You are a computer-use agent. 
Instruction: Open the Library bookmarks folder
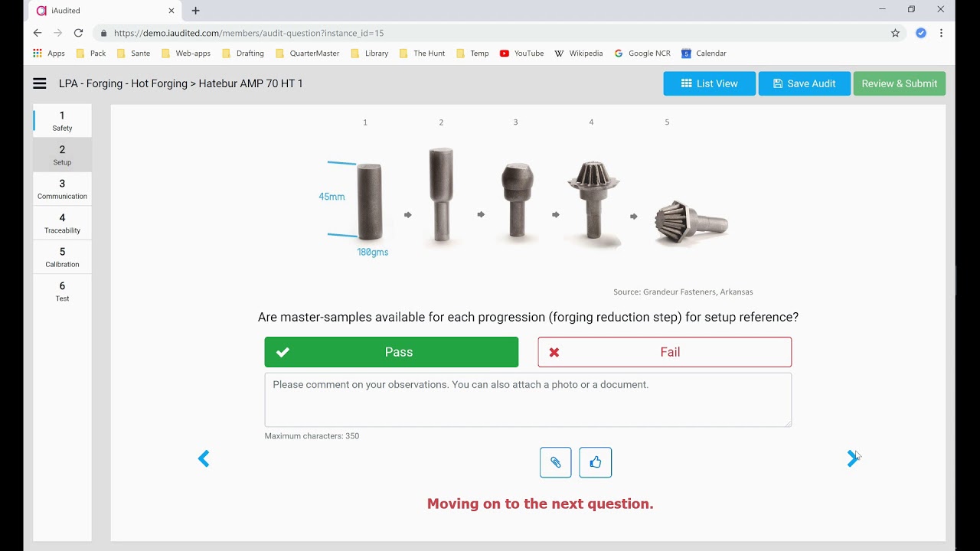[369, 54]
